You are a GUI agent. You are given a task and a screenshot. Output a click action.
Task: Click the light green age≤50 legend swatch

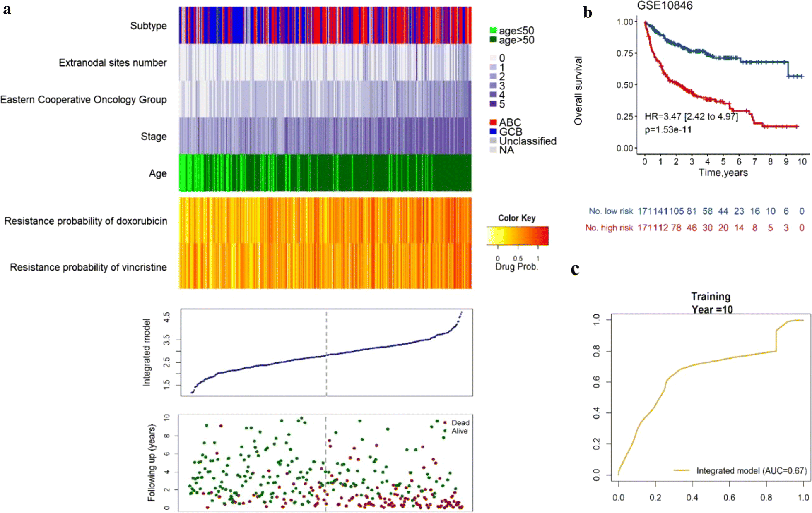click(493, 30)
